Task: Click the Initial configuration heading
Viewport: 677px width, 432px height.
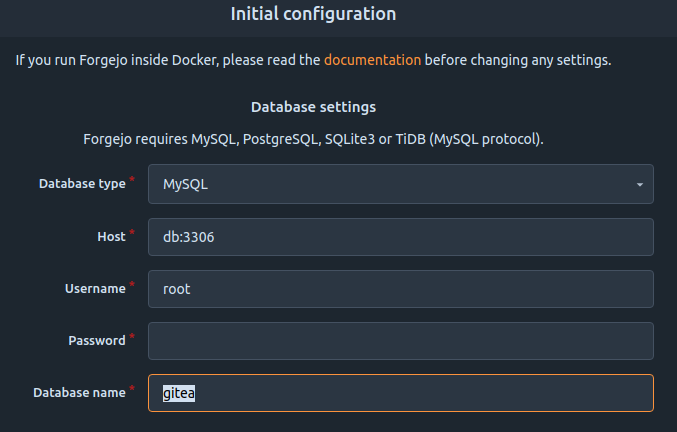Action: click(x=313, y=14)
